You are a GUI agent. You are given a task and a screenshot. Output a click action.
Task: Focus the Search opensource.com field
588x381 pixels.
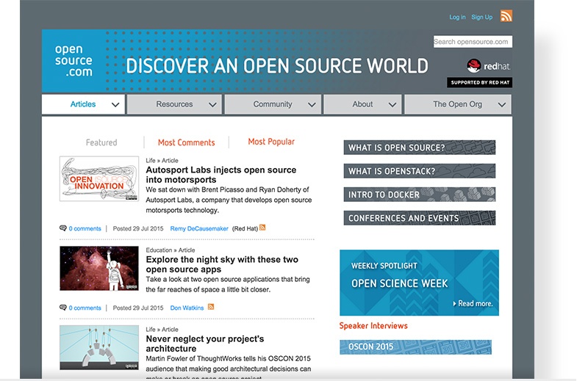[x=472, y=42]
